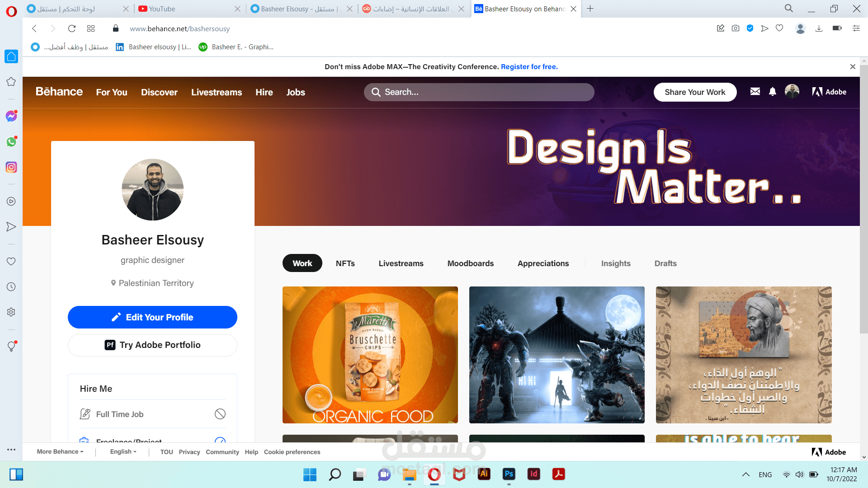868x488 pixels.
Task: Toggle Freelance/Project availability
Action: coord(220,440)
